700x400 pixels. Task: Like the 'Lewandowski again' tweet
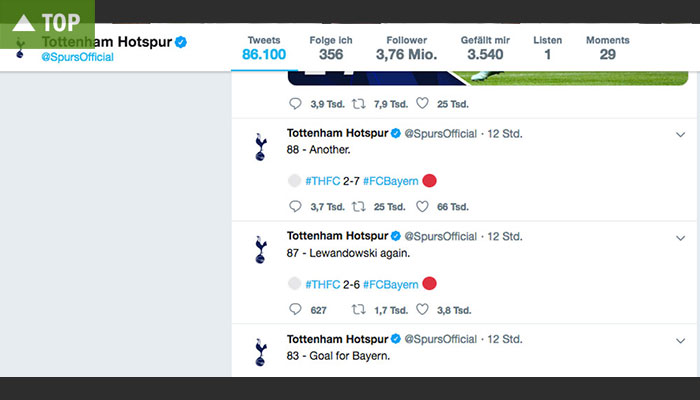[422, 310]
